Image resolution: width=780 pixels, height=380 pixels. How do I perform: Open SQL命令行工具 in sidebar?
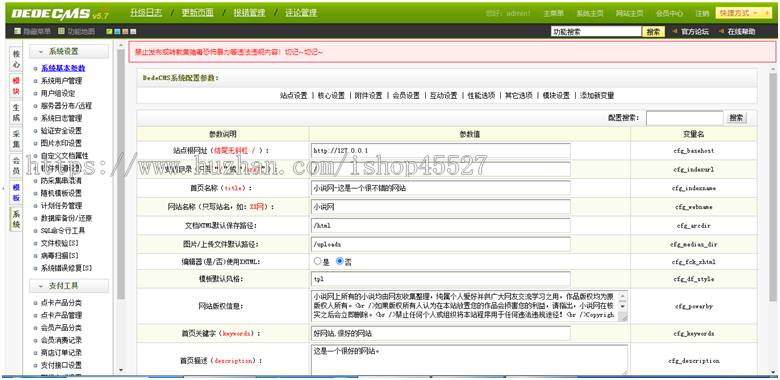[x=63, y=231]
